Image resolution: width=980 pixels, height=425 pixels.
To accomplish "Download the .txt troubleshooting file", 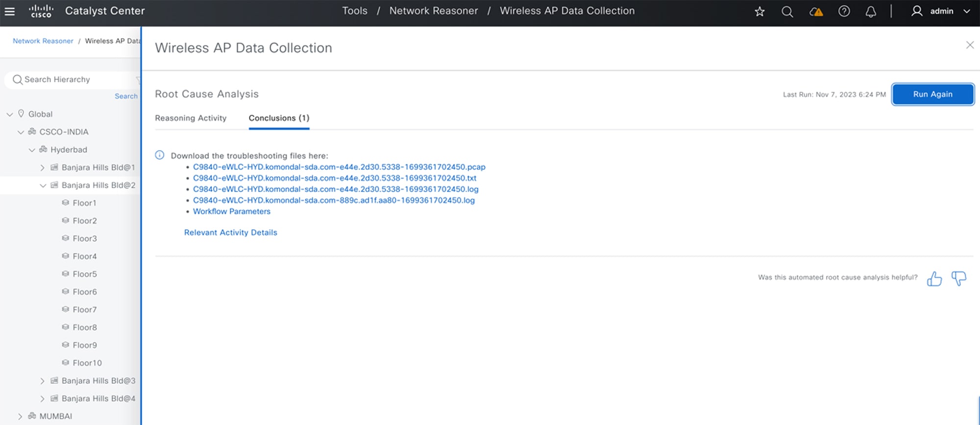I will coord(335,178).
